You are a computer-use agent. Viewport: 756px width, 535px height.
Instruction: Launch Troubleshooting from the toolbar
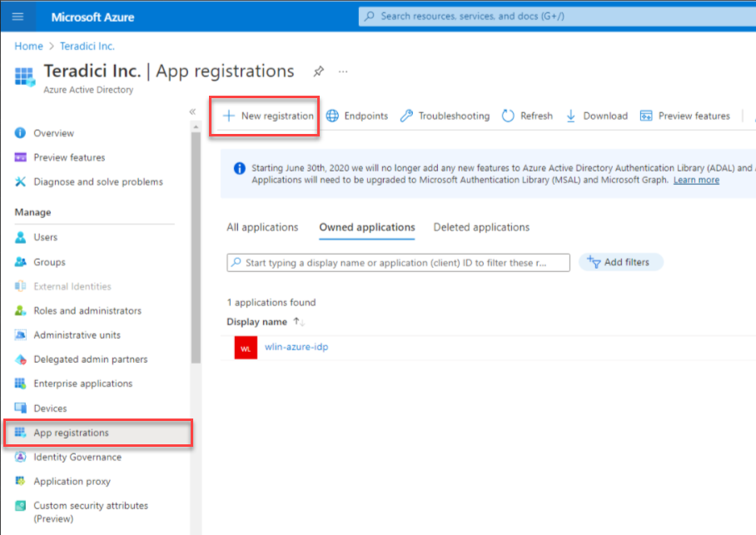pyautogui.click(x=445, y=116)
